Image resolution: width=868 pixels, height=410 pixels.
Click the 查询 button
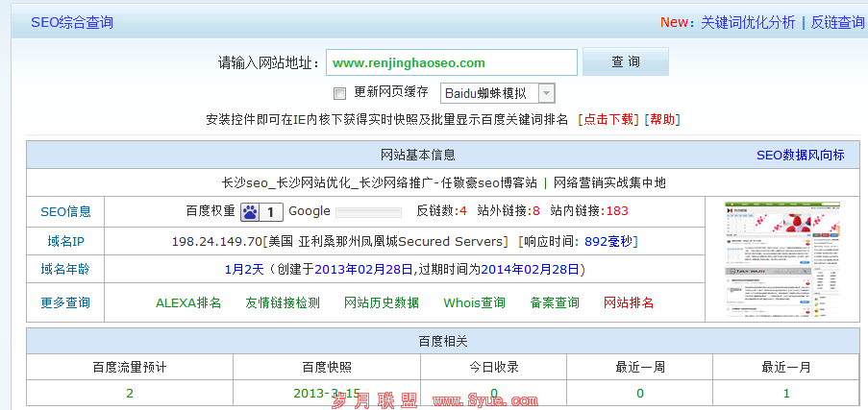click(x=626, y=61)
